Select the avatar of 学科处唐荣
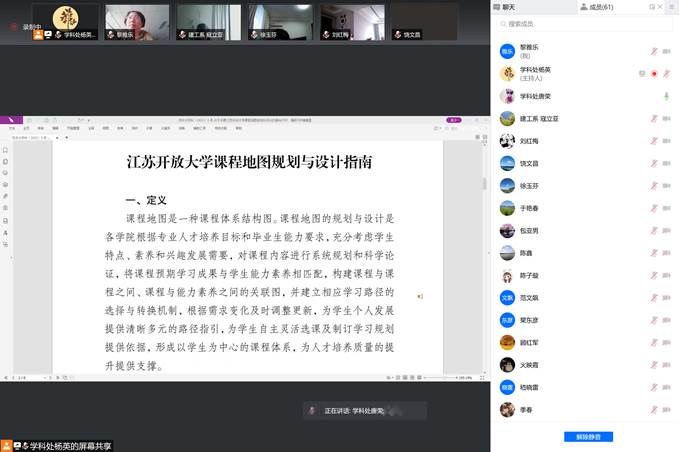Screen dimensions: 679x452 (x=507, y=96)
